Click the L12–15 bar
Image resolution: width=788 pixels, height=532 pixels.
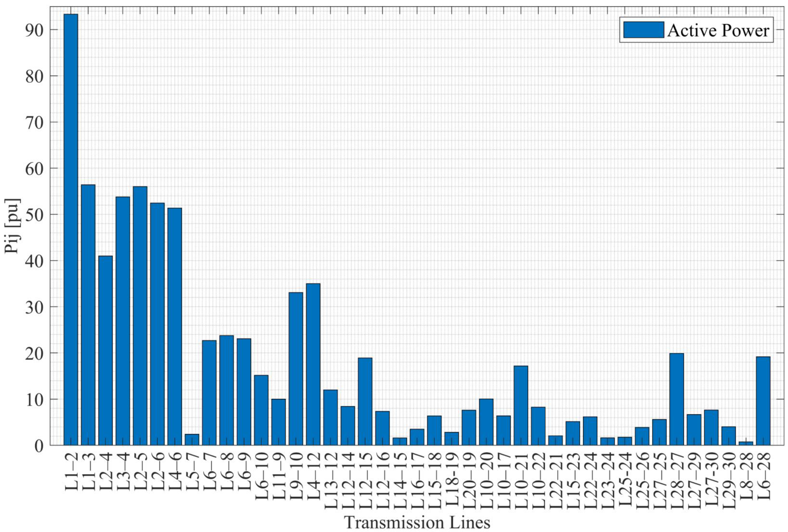[x=365, y=401]
